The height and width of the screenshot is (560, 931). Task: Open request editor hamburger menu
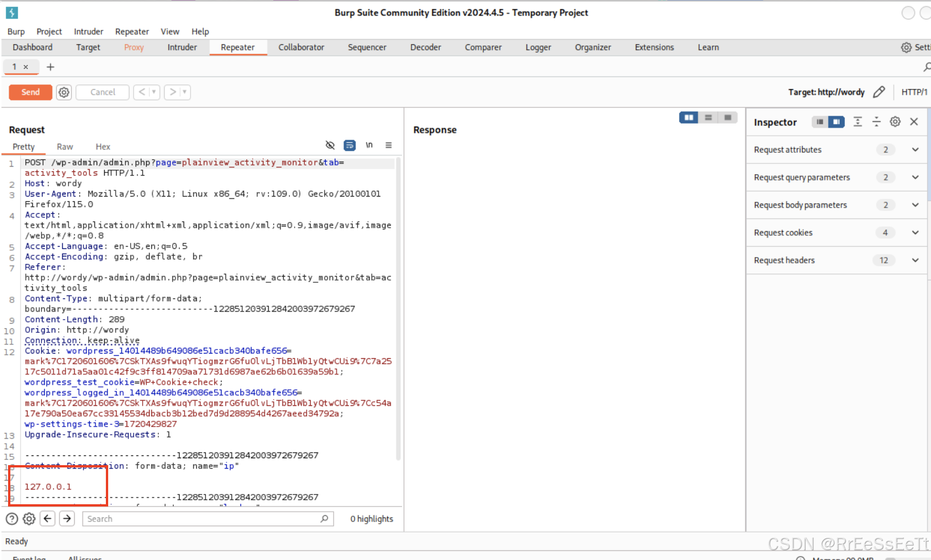[x=388, y=145]
